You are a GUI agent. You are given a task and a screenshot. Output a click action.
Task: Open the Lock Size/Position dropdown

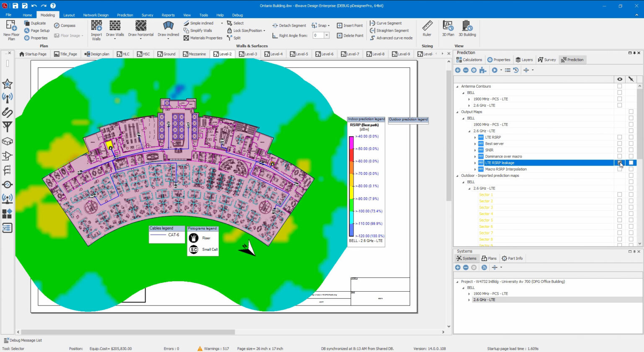click(264, 31)
